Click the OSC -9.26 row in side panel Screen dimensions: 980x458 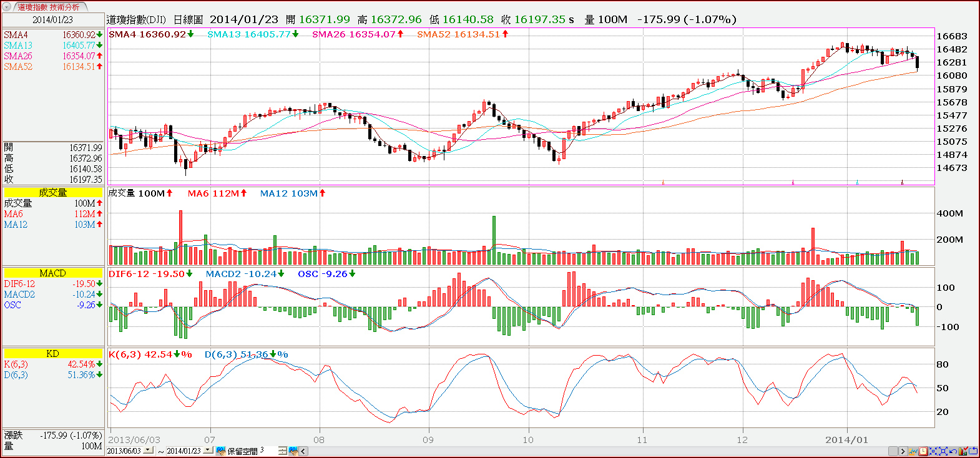pos(53,305)
